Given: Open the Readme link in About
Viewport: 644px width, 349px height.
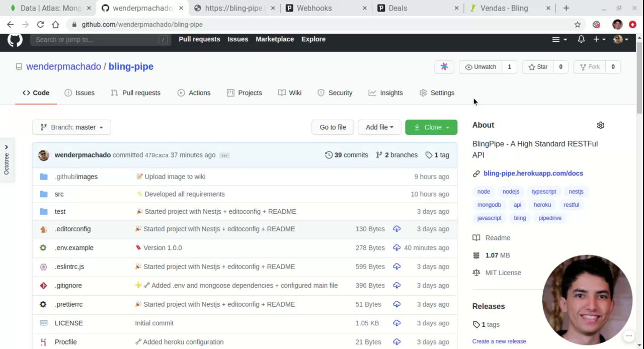Looking at the screenshot, I should [x=498, y=238].
